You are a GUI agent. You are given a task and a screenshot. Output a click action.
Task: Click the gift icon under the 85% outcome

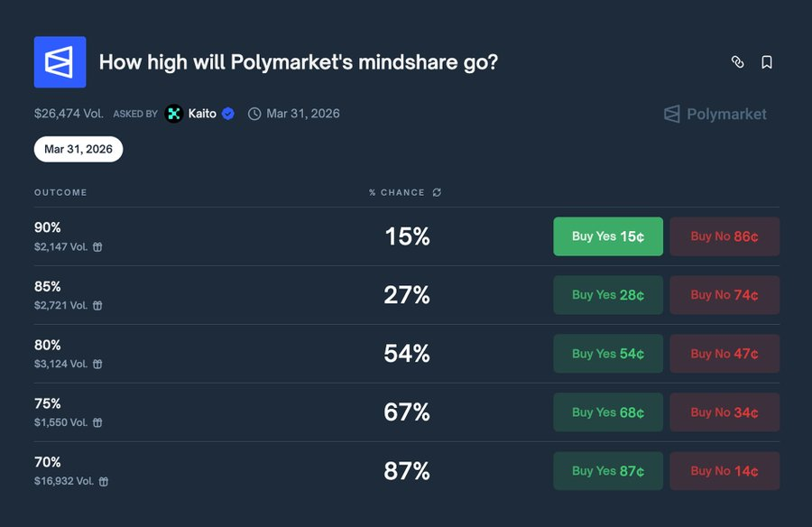(x=97, y=305)
